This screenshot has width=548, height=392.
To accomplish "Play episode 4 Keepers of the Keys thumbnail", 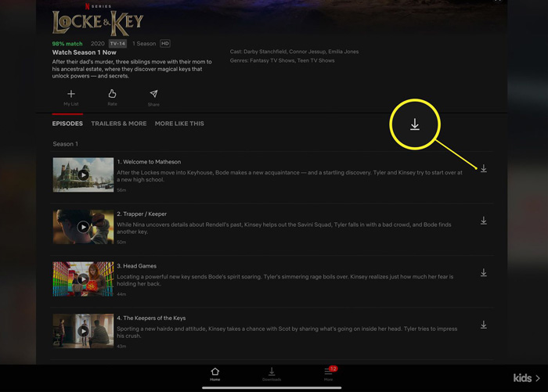I will 83,331.
